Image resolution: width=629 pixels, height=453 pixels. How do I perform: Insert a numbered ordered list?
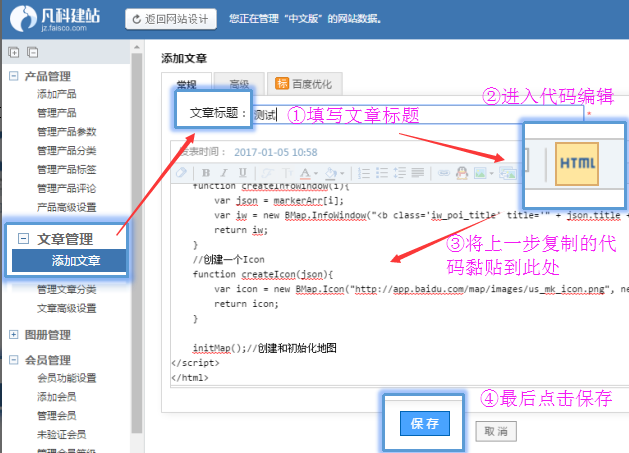click(x=364, y=173)
